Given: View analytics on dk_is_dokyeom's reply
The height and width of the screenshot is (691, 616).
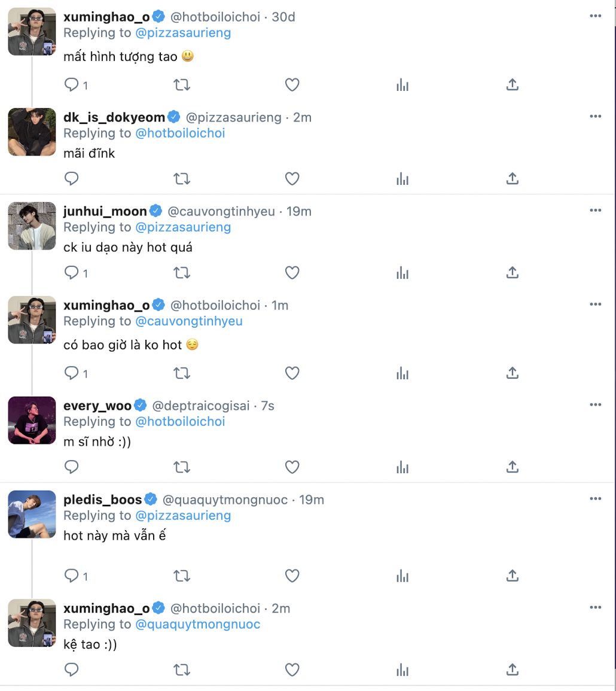Looking at the screenshot, I should coord(402,178).
